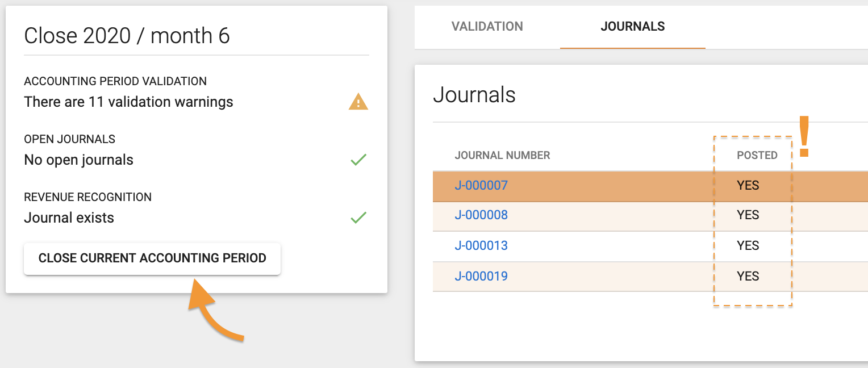Click the Posted column header
Viewport: 868px width, 368px height.
[x=757, y=155]
